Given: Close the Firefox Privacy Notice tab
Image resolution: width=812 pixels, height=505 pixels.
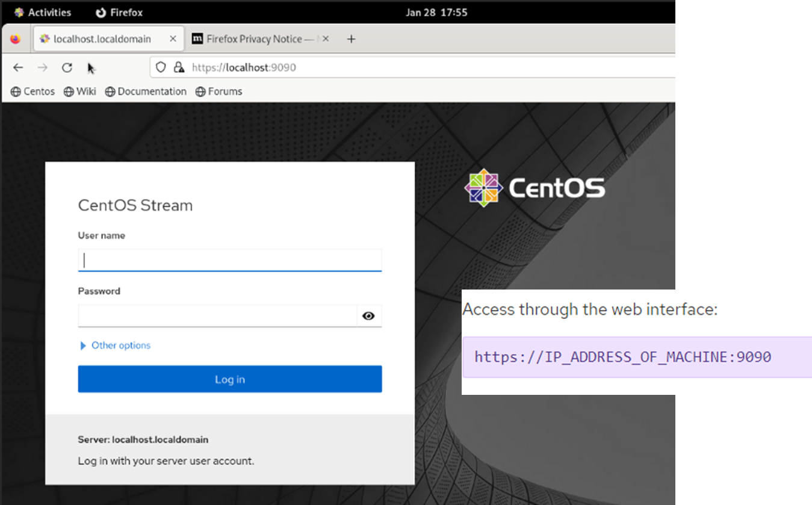Looking at the screenshot, I should click(x=326, y=39).
